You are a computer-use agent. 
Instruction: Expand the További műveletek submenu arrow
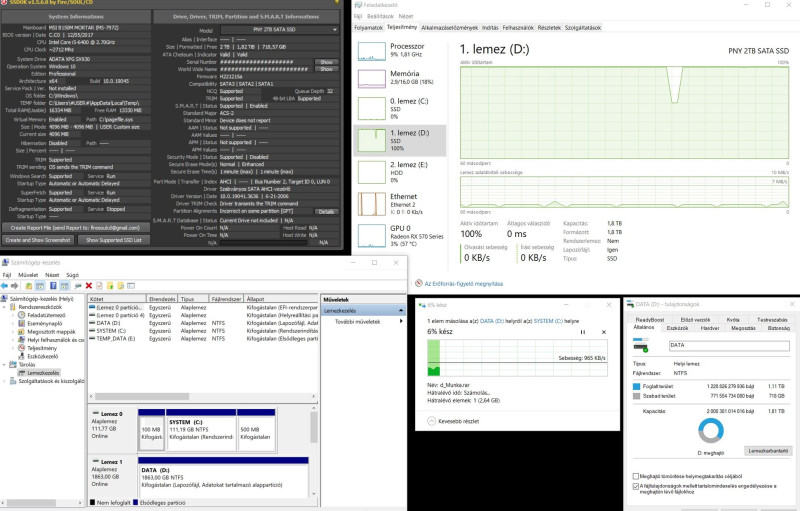pyautogui.click(x=401, y=321)
